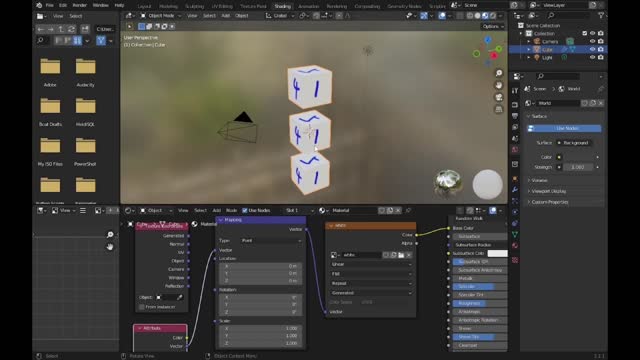This screenshot has height=360, width=640.
Task: Toggle camera view icon in viewport
Action: point(499,97)
